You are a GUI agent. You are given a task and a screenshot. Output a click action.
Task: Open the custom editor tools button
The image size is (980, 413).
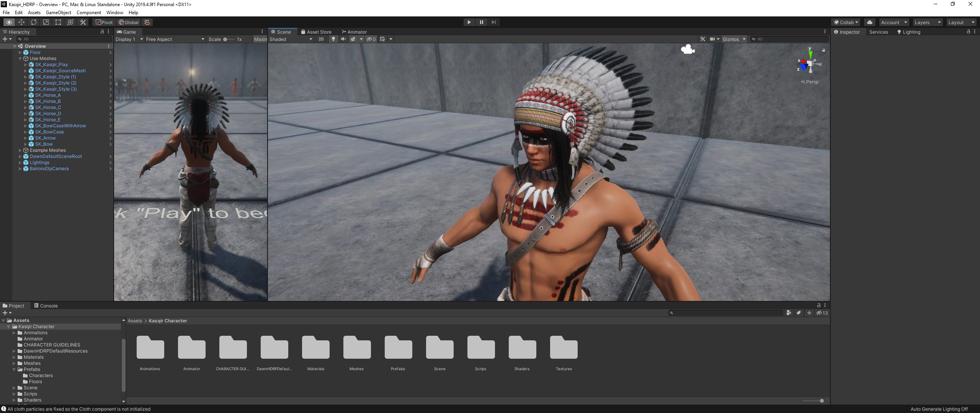(x=83, y=22)
